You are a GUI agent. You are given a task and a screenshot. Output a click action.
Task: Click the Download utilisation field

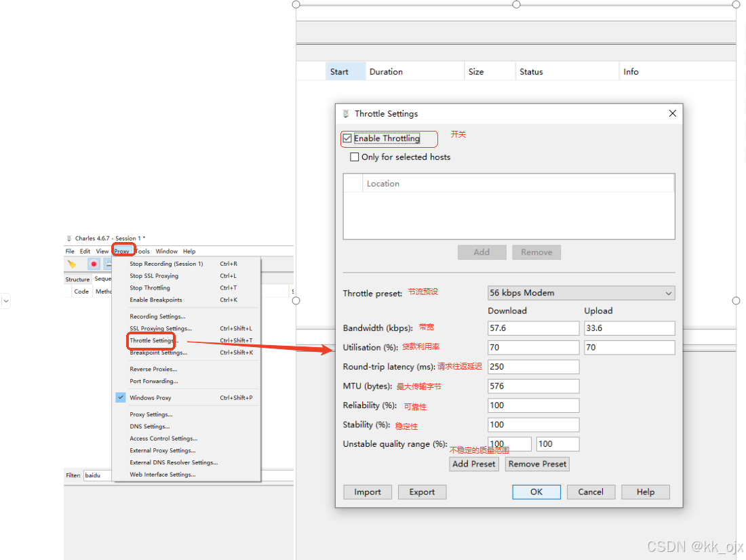[533, 347]
